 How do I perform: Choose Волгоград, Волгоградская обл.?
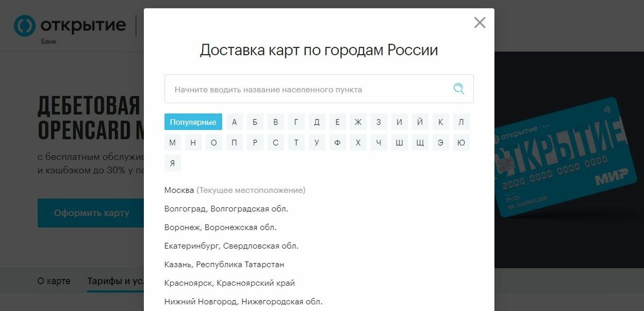tap(226, 209)
